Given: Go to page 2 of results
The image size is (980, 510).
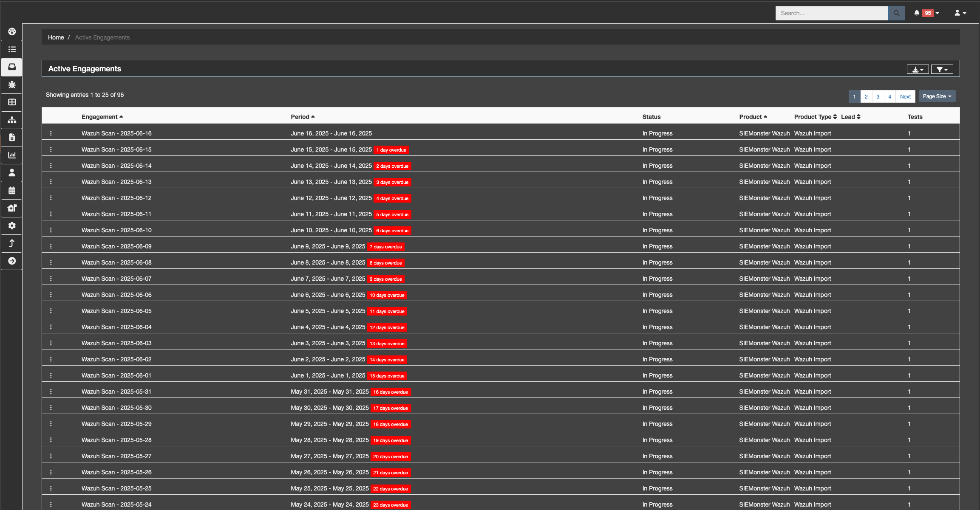Looking at the screenshot, I should pos(866,96).
